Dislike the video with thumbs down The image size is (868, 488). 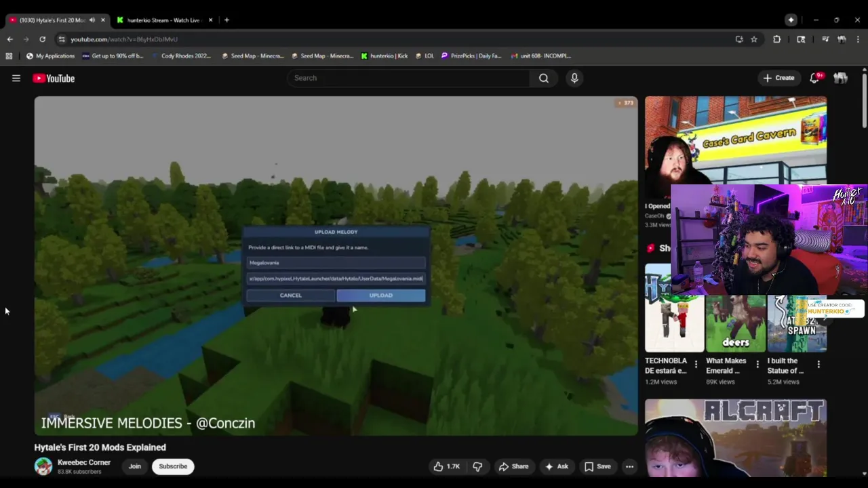(x=477, y=466)
